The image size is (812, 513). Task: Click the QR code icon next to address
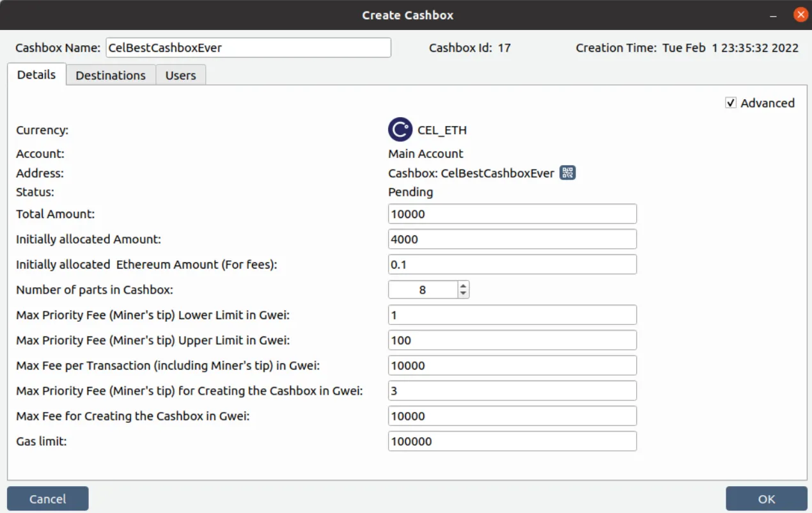(568, 173)
